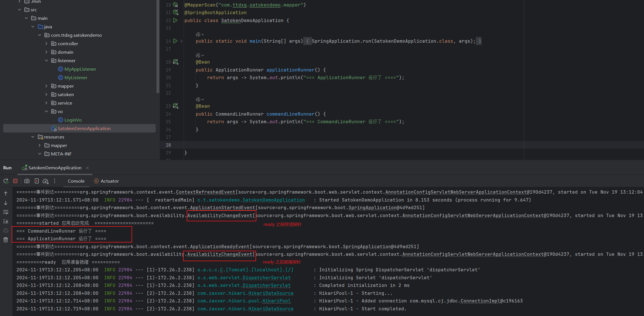This screenshot has width=644, height=316.
Task: Click the Spring gutter icon on line 11
Action: click(176, 12)
